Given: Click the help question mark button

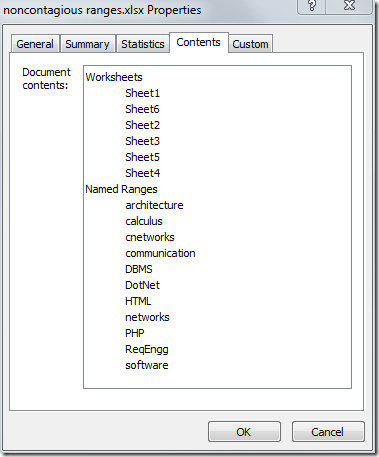Looking at the screenshot, I should (x=312, y=5).
